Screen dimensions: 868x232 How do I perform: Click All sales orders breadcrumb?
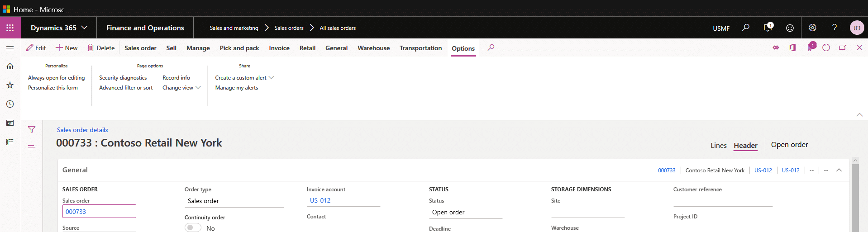point(338,28)
